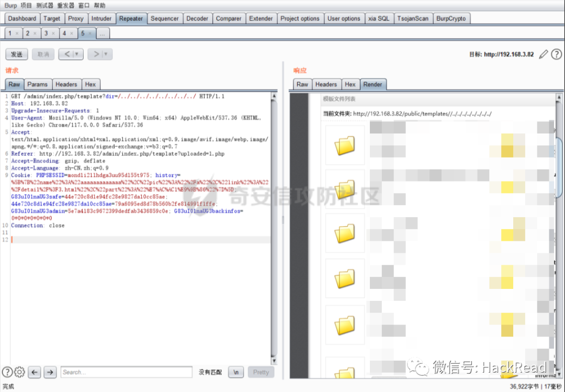Screen dimensions: 565x392
Task: Select the Repeater tab
Action: click(x=131, y=18)
